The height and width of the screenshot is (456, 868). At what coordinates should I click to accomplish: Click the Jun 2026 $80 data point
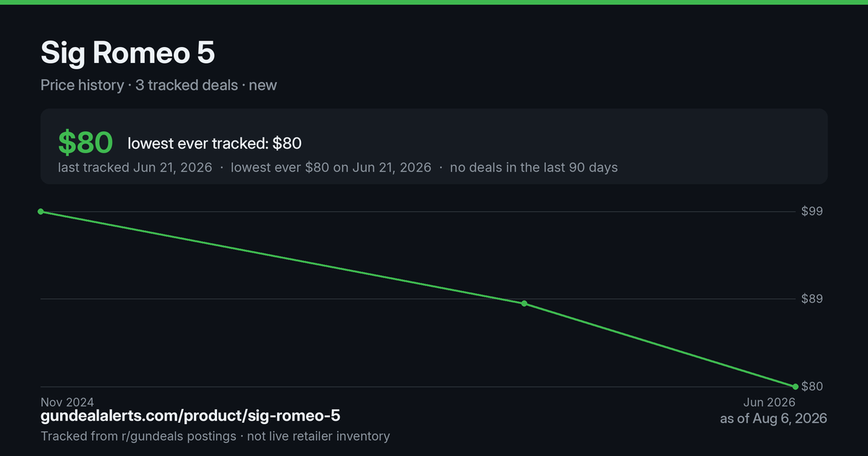click(x=795, y=387)
